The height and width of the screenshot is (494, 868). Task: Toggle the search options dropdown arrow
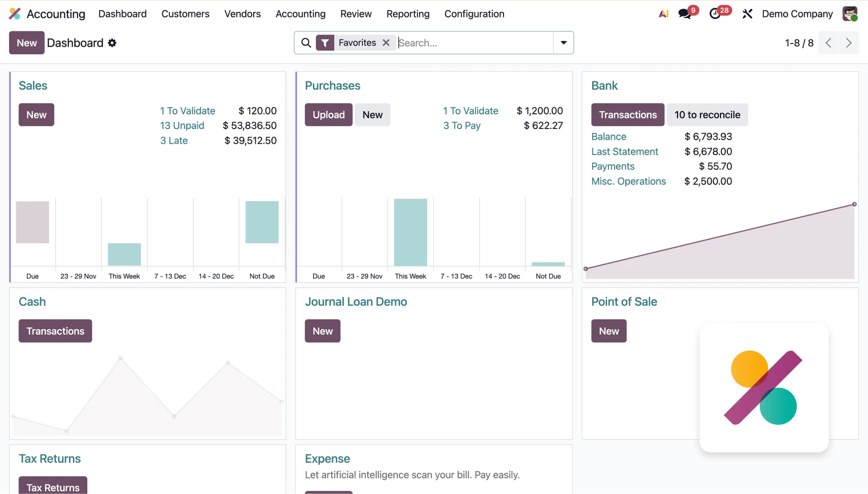564,43
